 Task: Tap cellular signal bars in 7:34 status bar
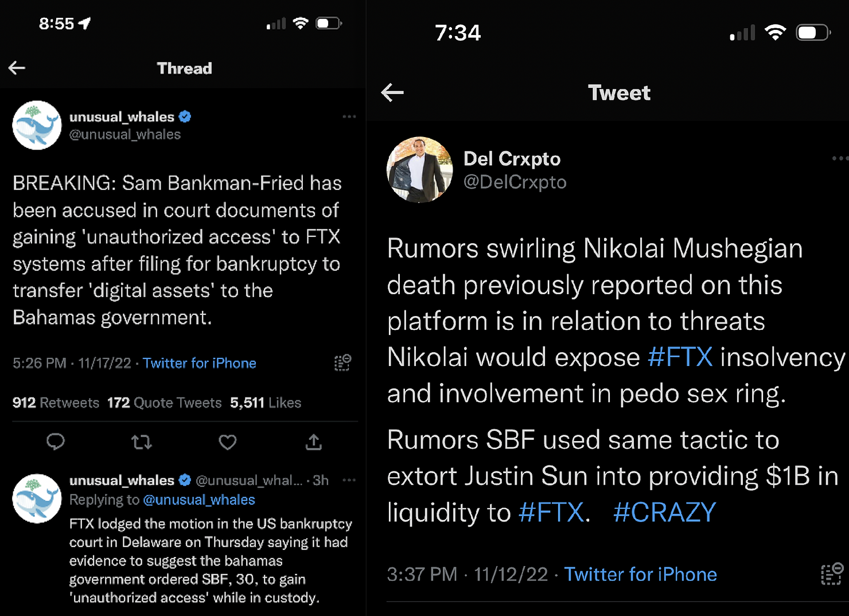pyautogui.click(x=743, y=33)
